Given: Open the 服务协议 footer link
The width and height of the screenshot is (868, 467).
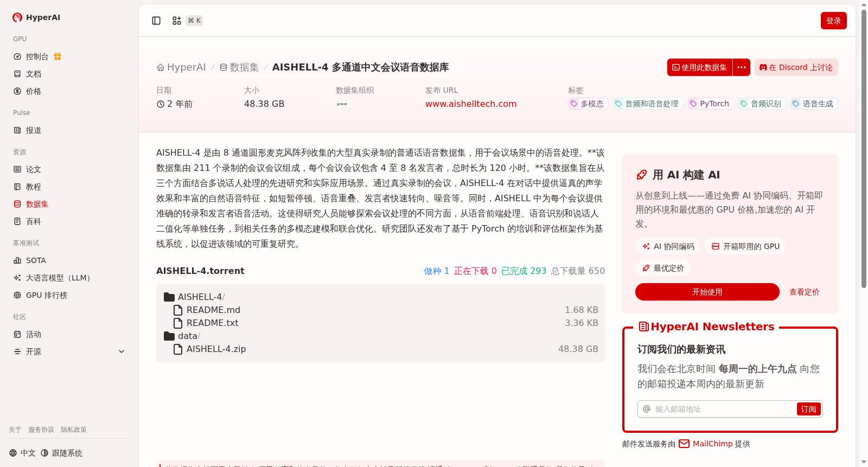Looking at the screenshot, I should click(41, 430).
